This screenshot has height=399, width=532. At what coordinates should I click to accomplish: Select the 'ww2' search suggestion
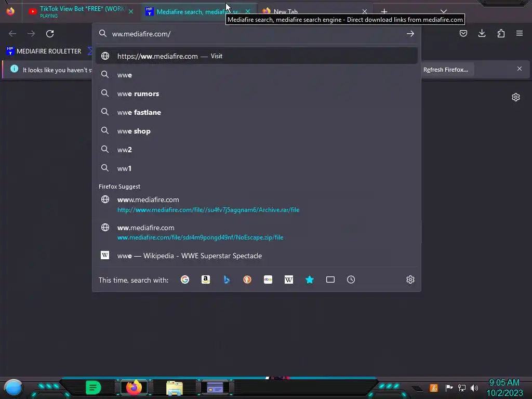257,150
